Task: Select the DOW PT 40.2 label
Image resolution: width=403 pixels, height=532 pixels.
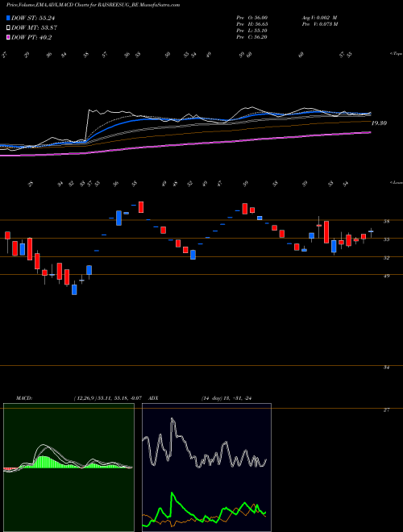Action: [31, 38]
